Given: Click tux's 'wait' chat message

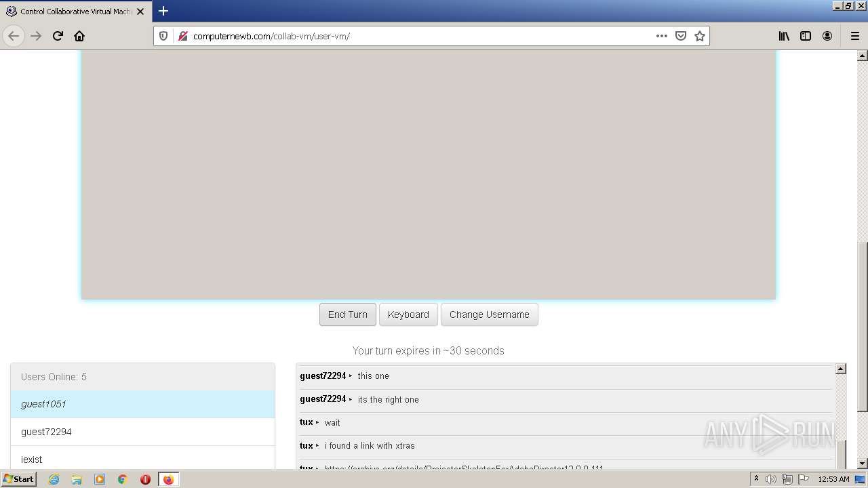Looking at the screenshot, I should pos(332,423).
